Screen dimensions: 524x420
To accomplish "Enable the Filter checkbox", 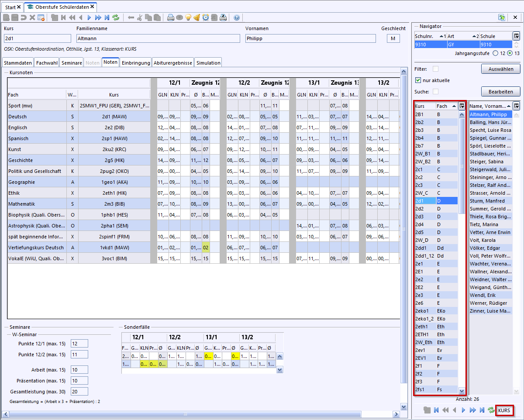I will [435, 69].
